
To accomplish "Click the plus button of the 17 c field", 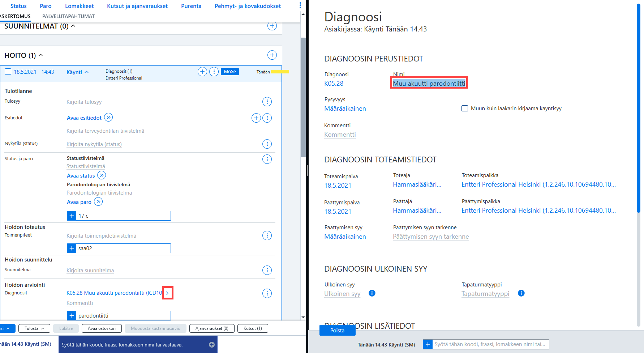I will 72,216.
